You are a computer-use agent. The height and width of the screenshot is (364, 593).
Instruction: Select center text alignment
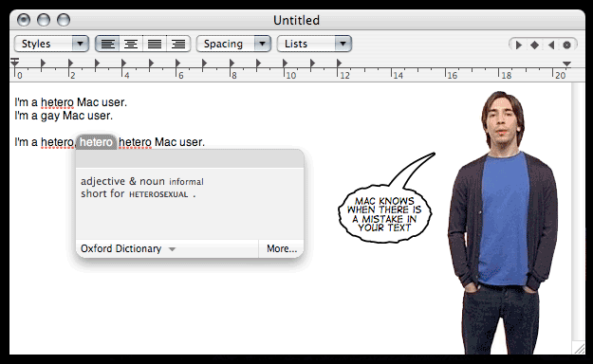click(x=131, y=44)
